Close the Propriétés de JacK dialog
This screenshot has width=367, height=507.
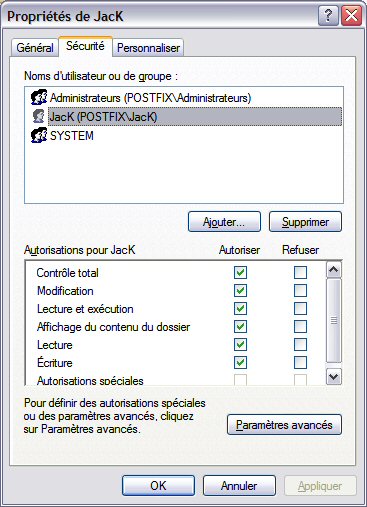pyautogui.click(x=351, y=16)
